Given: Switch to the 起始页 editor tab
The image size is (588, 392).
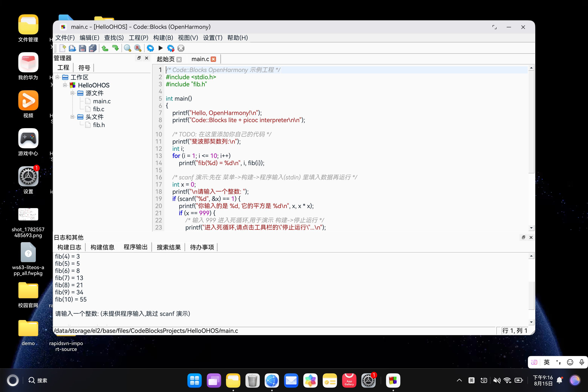Looking at the screenshot, I should pyautogui.click(x=165, y=59).
